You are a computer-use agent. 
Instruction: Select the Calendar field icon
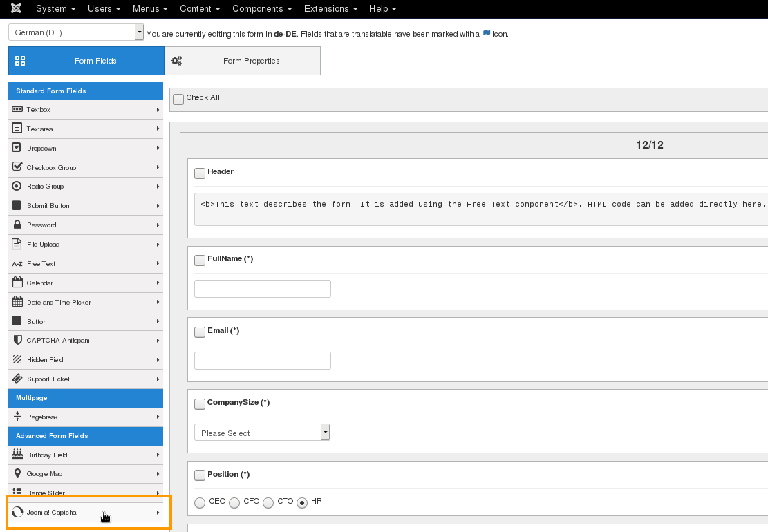pyautogui.click(x=16, y=283)
